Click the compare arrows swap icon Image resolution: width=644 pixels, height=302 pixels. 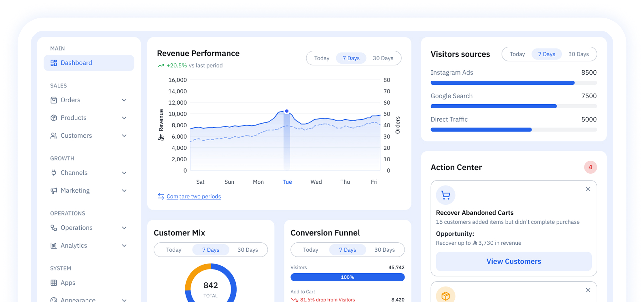(161, 196)
